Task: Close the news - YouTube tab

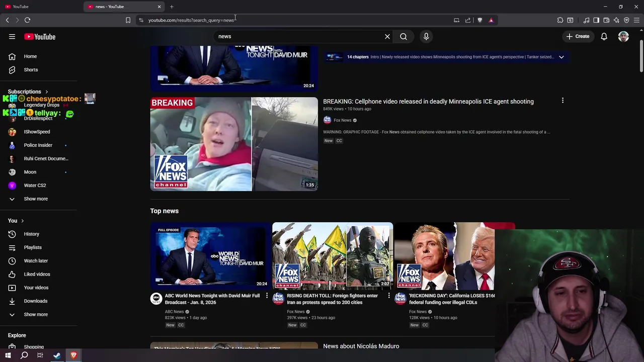Action: (x=159, y=7)
